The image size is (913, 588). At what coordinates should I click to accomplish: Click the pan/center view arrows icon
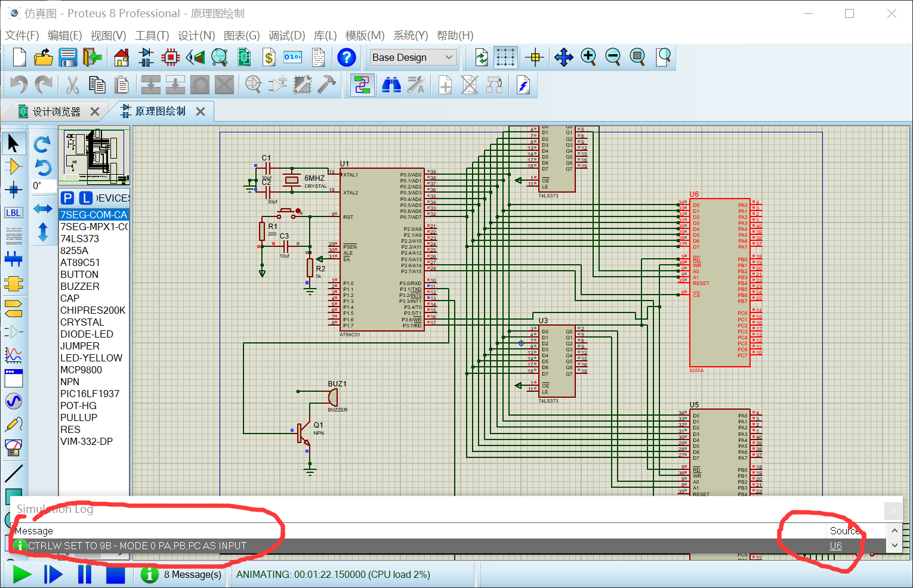point(563,57)
